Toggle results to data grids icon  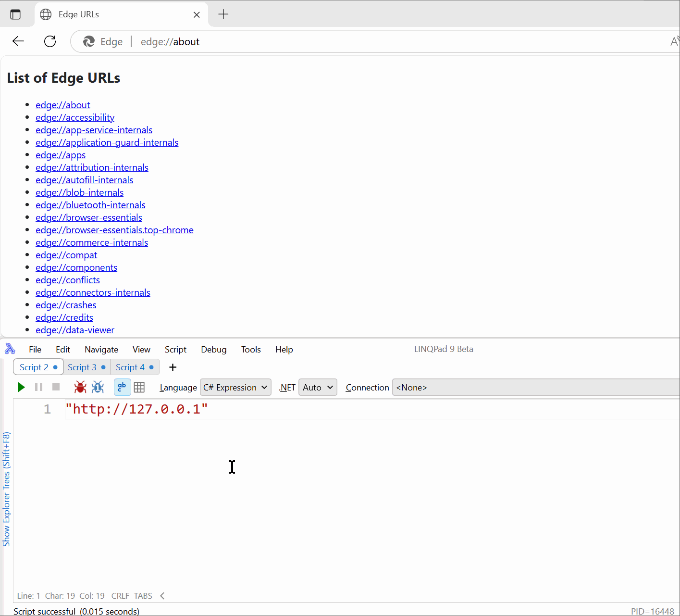click(x=139, y=387)
